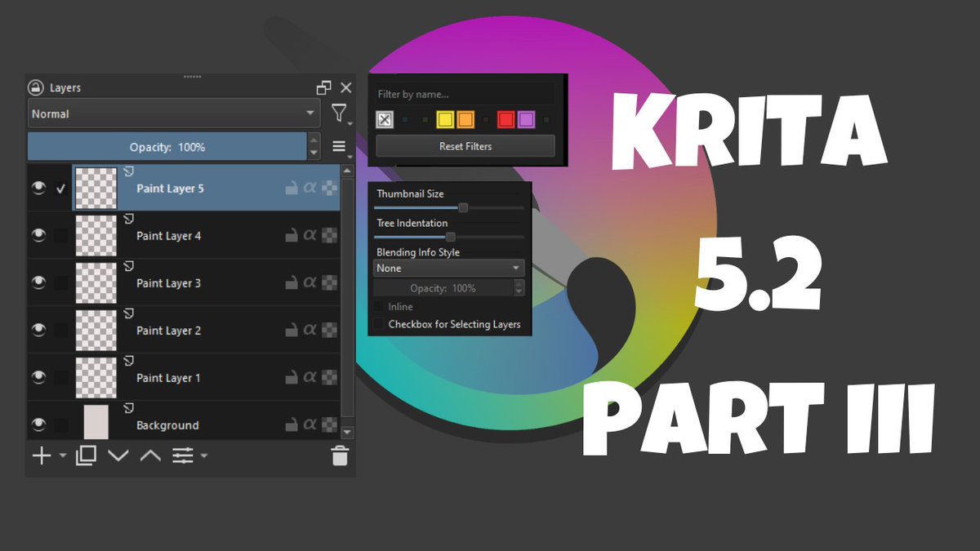Float the Layers docker
The image size is (980, 551).
coord(324,87)
